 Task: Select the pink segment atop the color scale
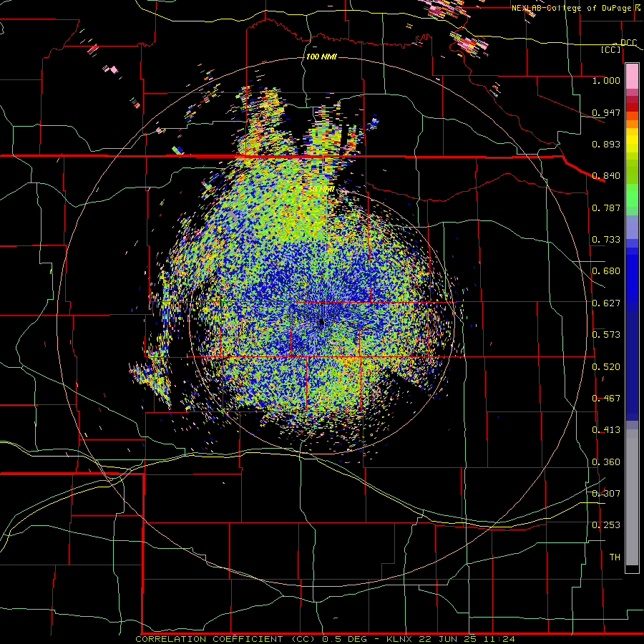632,77
